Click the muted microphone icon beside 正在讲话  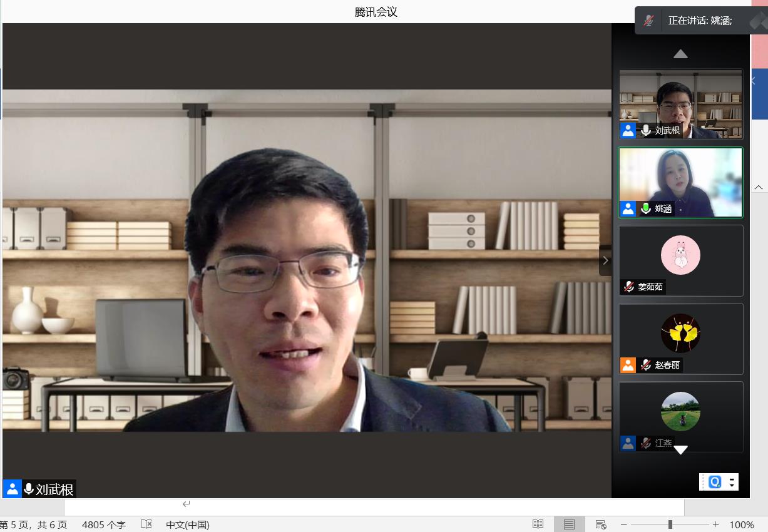pyautogui.click(x=649, y=21)
